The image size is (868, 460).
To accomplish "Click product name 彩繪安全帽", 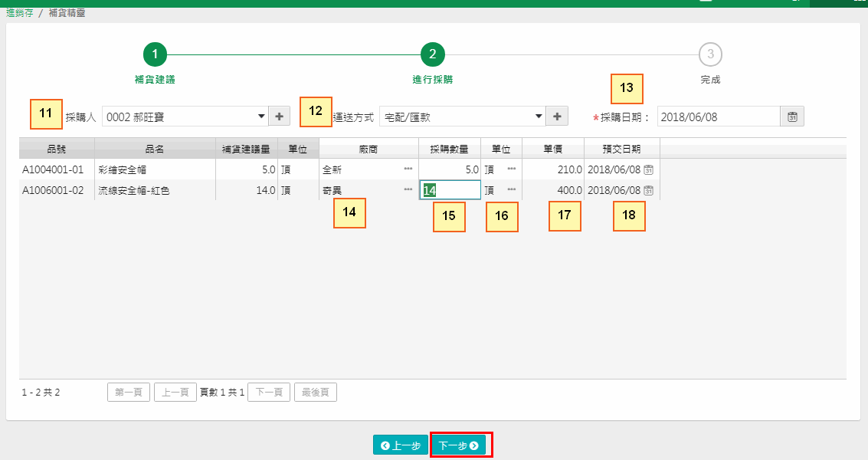I will pyautogui.click(x=123, y=169).
